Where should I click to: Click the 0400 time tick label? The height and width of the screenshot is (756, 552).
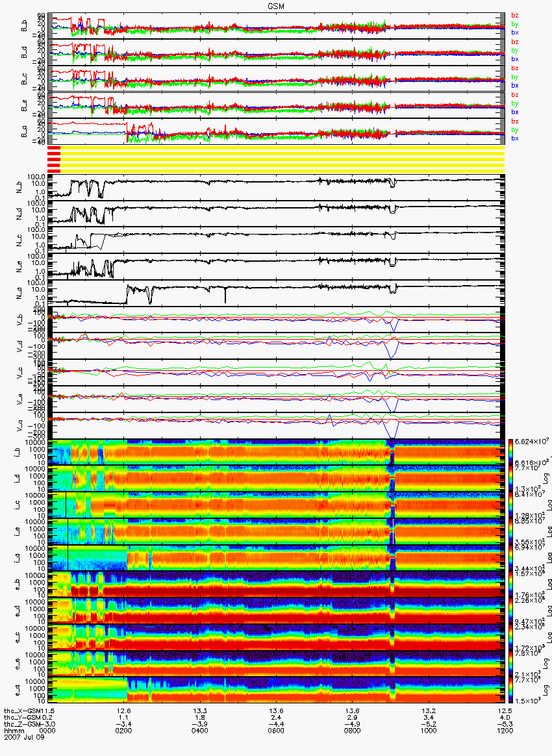pos(200,731)
